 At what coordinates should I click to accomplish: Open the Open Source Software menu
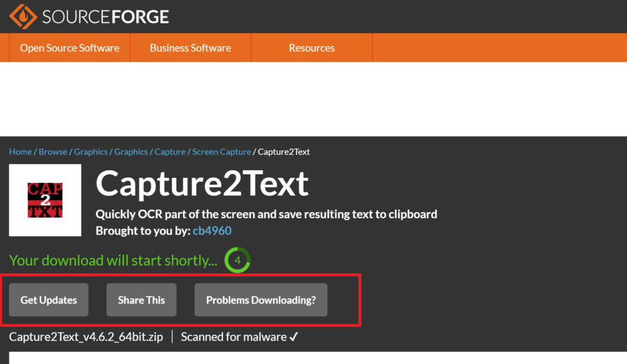(70, 48)
